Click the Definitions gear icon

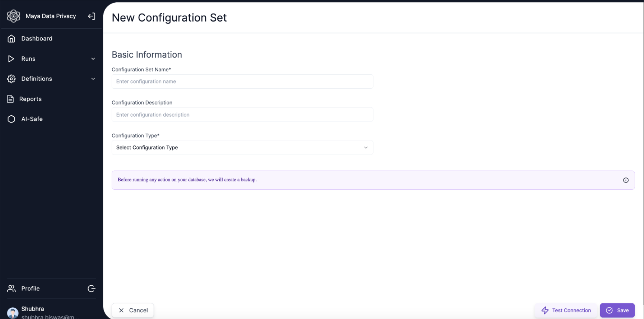click(x=11, y=79)
